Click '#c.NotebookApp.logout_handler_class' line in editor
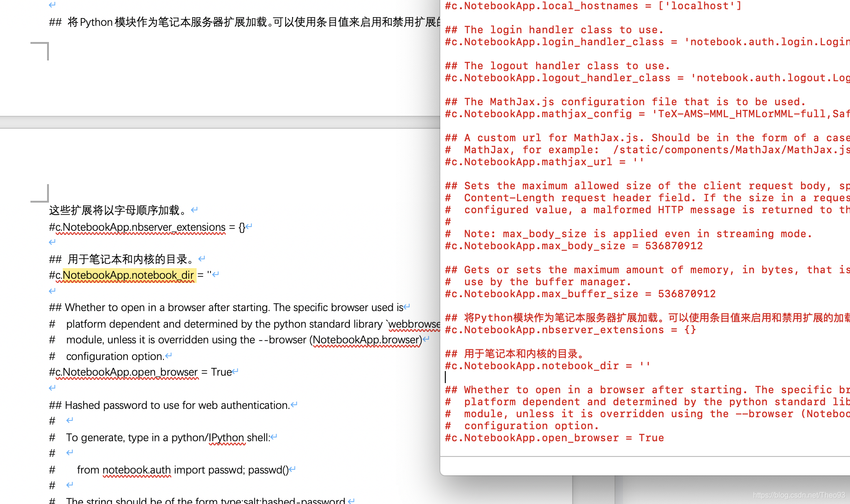The width and height of the screenshot is (850, 504). pyautogui.click(x=647, y=78)
